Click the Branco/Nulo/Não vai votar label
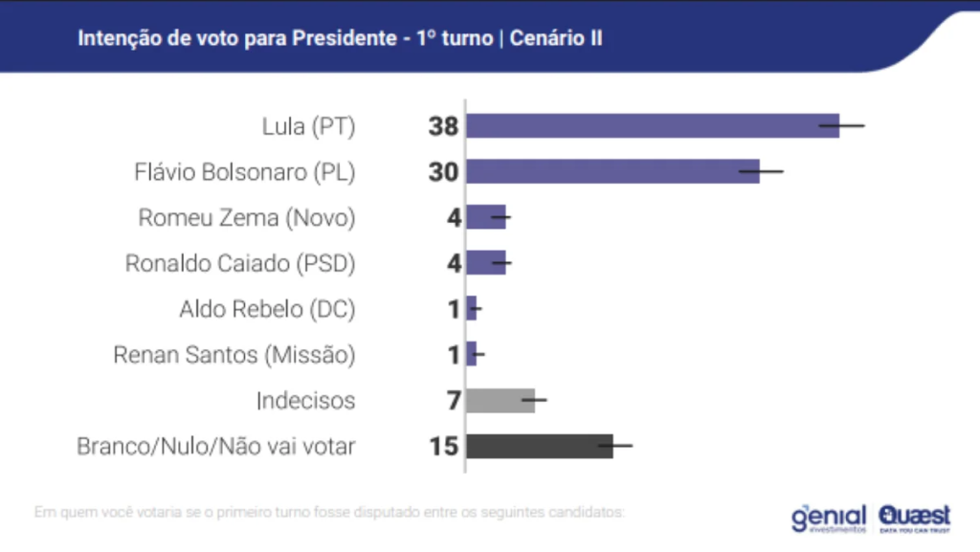The image size is (980, 552). point(215,447)
